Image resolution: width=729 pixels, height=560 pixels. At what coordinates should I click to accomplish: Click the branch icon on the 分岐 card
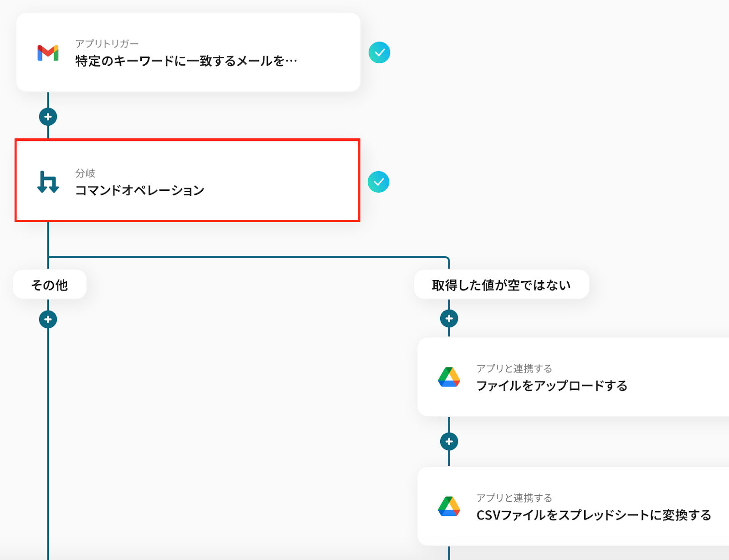pyautogui.click(x=48, y=182)
